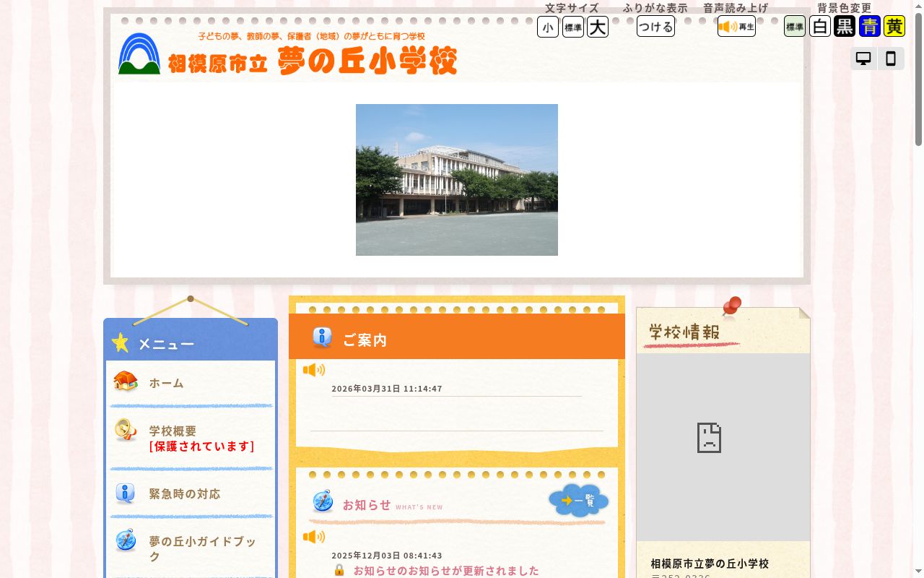
Task: Play audio for the お知らせ section
Action: (314, 537)
